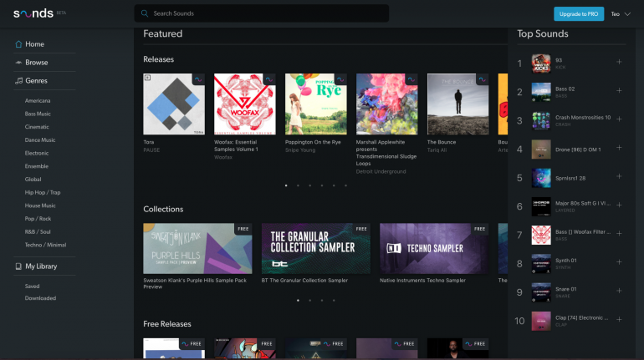This screenshot has width=644, height=360.
Task: Click the Home house icon
Action: (x=18, y=44)
